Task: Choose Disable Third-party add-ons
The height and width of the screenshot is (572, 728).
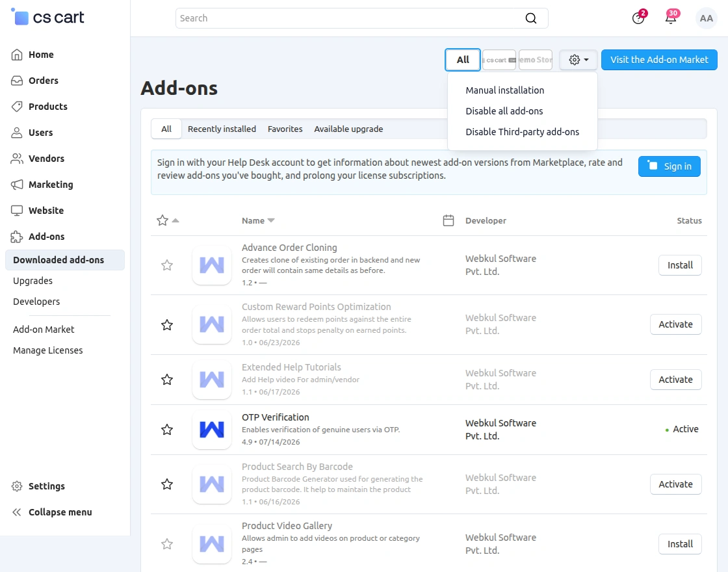Action: (523, 133)
